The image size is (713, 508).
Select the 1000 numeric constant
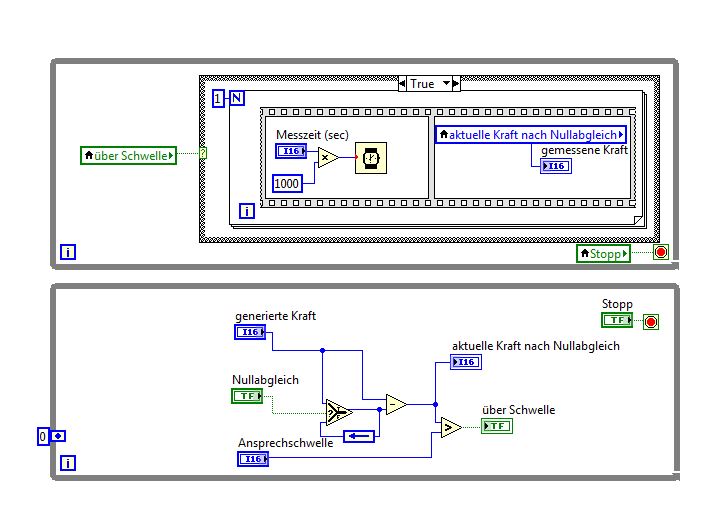(287, 183)
